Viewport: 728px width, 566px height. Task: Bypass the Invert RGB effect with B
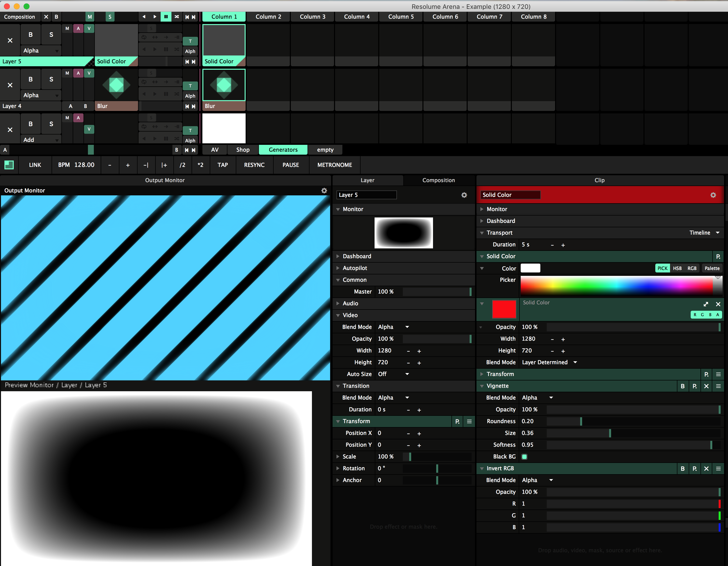tap(683, 468)
